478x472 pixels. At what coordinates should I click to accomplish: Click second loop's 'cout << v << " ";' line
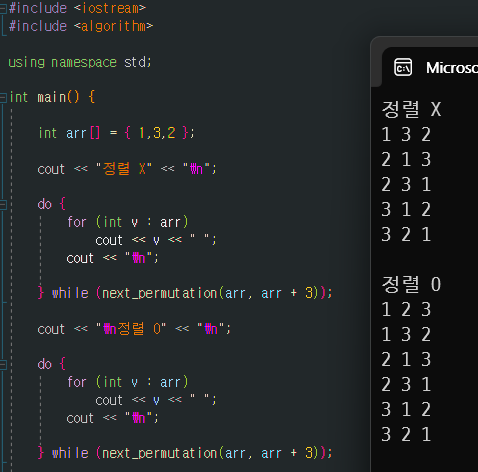point(156,400)
